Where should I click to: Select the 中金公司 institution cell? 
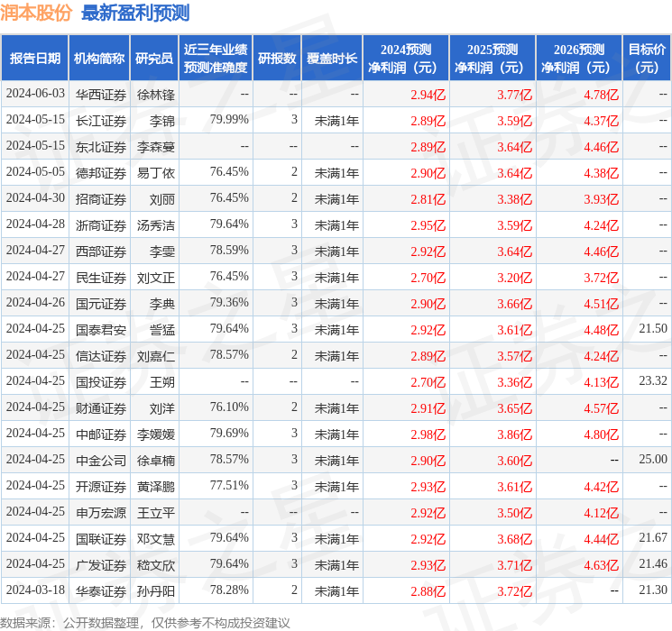click(101, 461)
